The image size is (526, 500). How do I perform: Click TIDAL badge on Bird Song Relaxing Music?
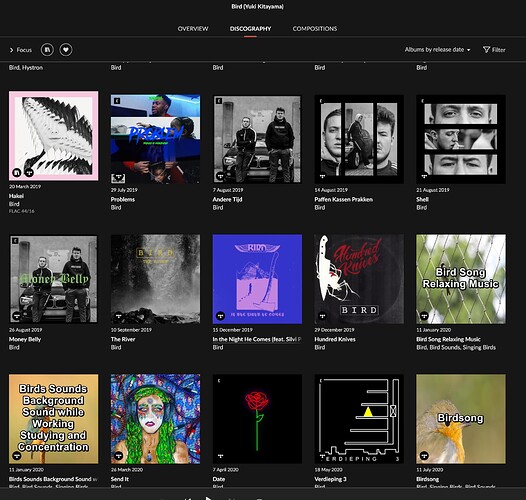coord(424,316)
